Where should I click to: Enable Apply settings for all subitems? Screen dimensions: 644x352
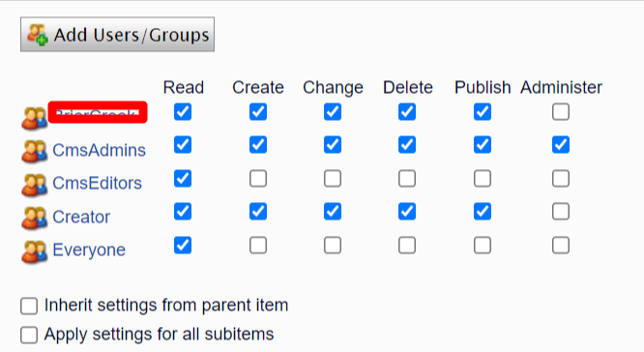29,335
